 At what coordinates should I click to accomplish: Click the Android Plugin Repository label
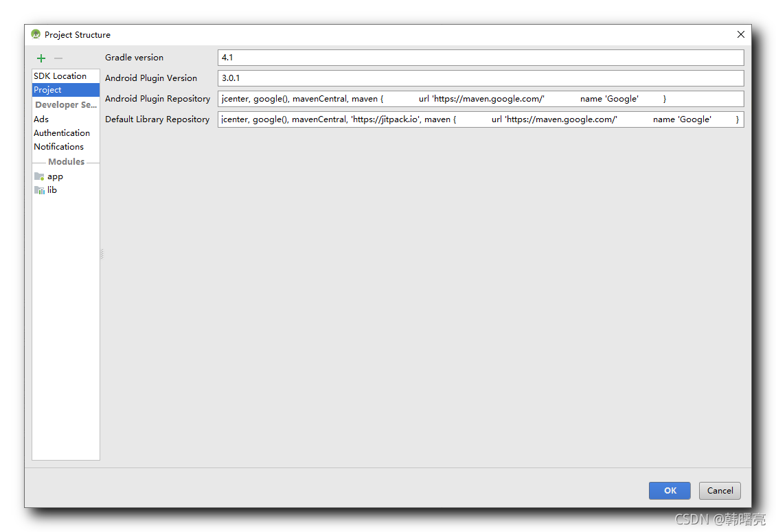click(157, 98)
